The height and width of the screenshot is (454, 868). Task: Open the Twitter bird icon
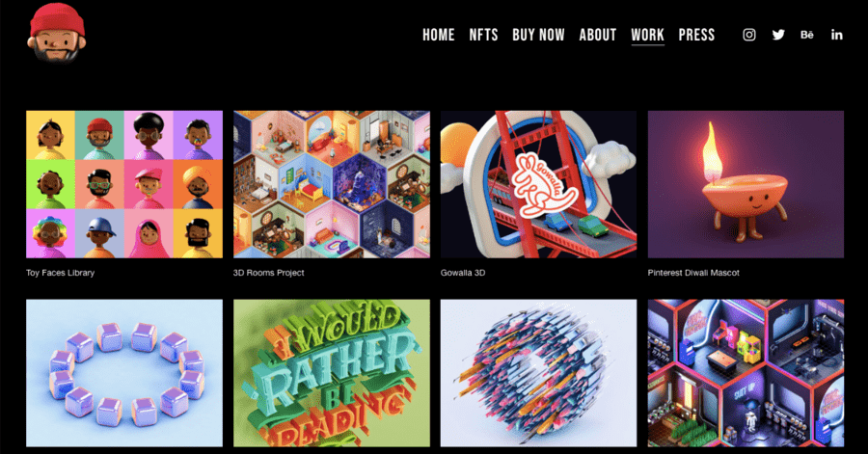coord(778,35)
